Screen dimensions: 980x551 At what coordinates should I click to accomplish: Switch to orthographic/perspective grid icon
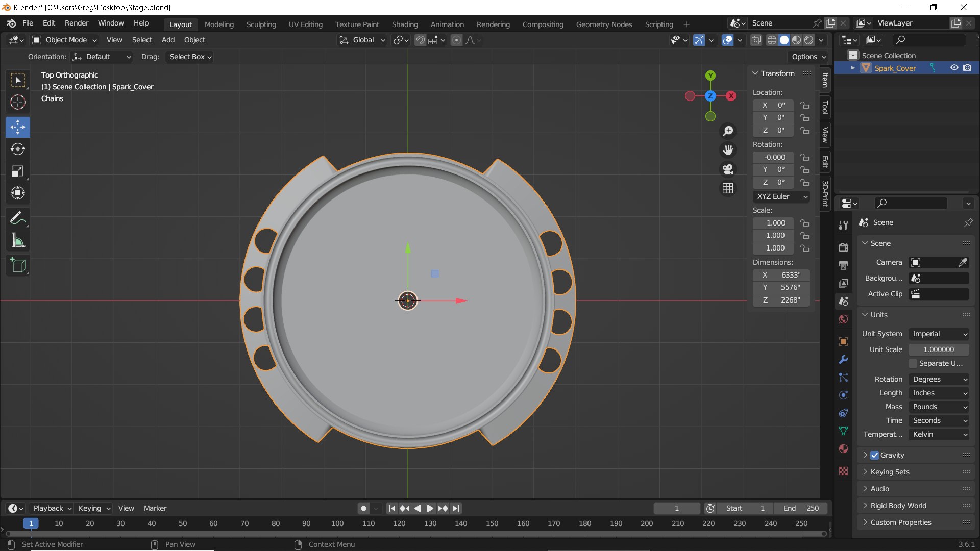(x=728, y=188)
